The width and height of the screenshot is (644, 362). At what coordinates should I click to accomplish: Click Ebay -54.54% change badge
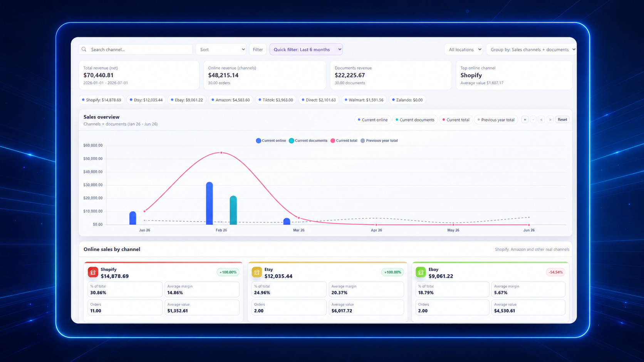pyautogui.click(x=555, y=272)
